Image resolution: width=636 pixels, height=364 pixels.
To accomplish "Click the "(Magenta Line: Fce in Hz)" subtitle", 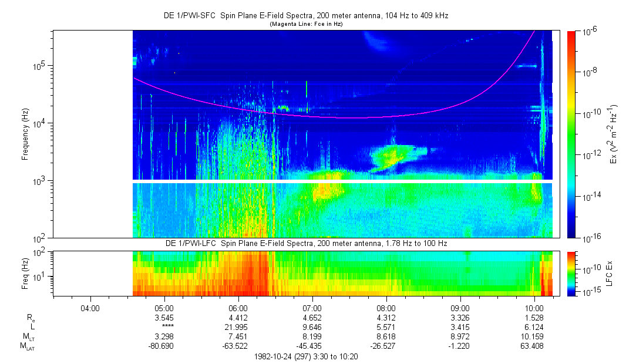I will (x=305, y=24).
